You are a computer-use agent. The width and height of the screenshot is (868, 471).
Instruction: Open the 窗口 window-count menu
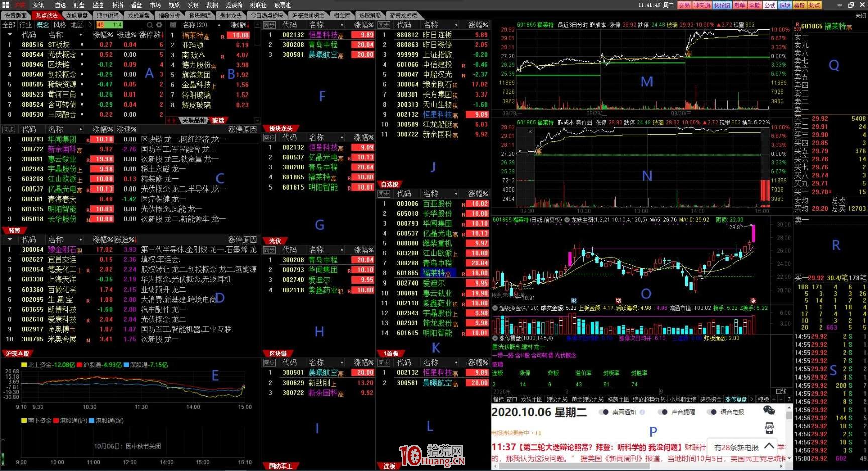point(512,399)
